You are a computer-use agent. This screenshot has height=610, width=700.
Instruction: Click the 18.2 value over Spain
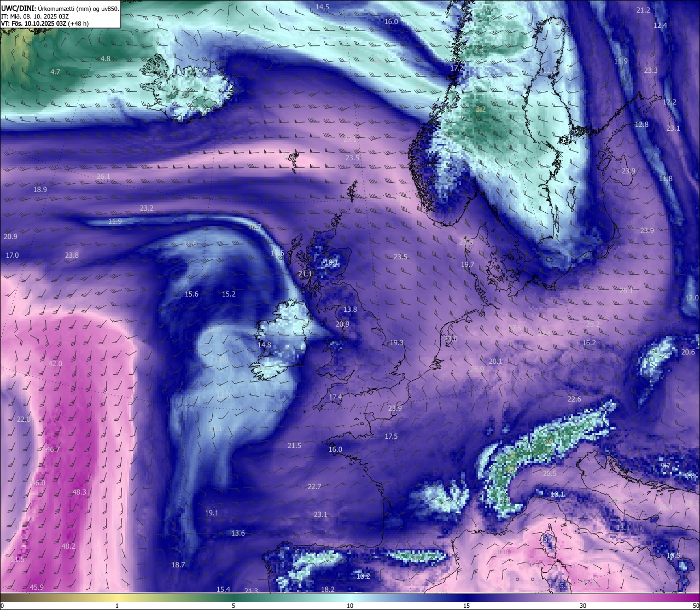pos(328,589)
